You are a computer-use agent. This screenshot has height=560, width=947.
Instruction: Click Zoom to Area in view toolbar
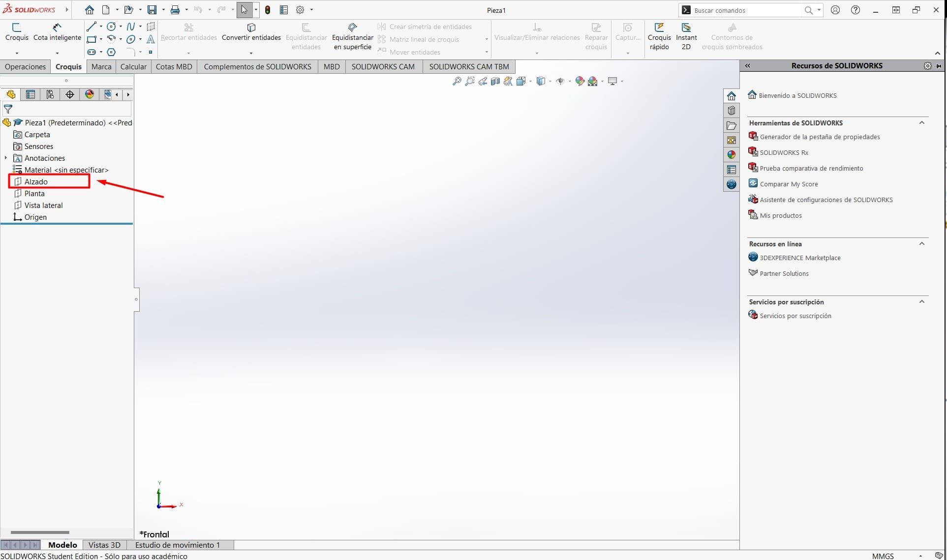(x=470, y=81)
